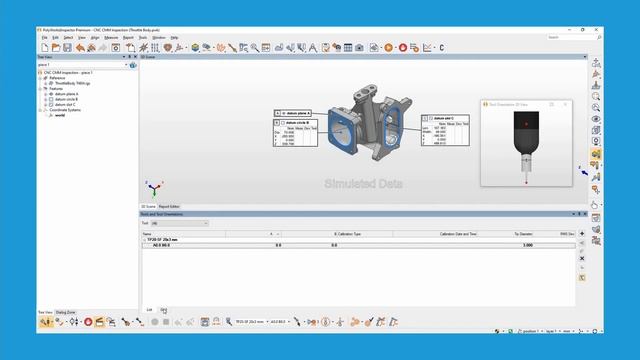Click the blue globe icon beside piece 1
The height and width of the screenshot is (360, 640).
(x=133, y=65)
